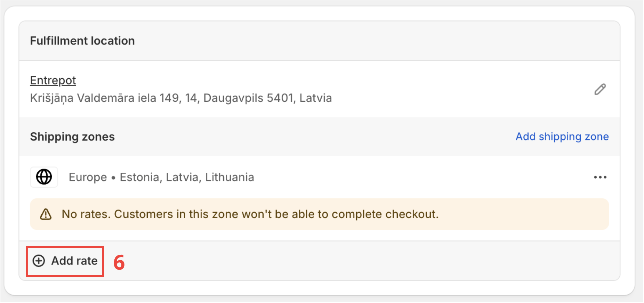Click the word Latvia in the Entrepot address
The height and width of the screenshot is (303, 644).
coord(315,98)
